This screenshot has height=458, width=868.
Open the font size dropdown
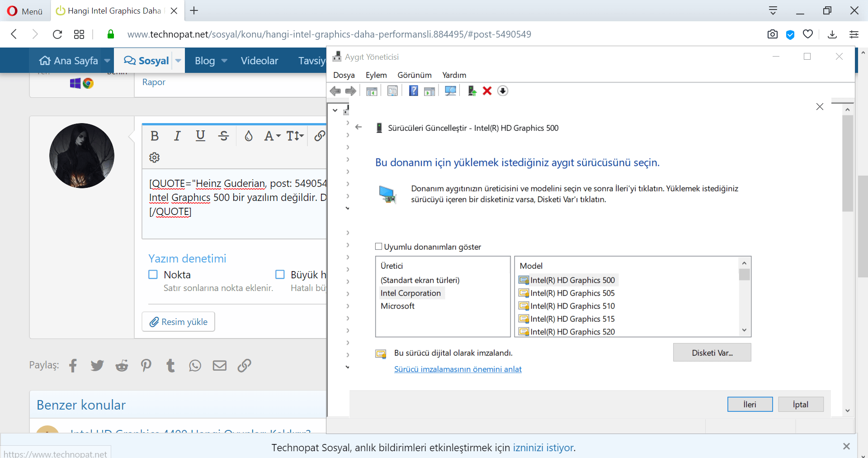(x=295, y=136)
